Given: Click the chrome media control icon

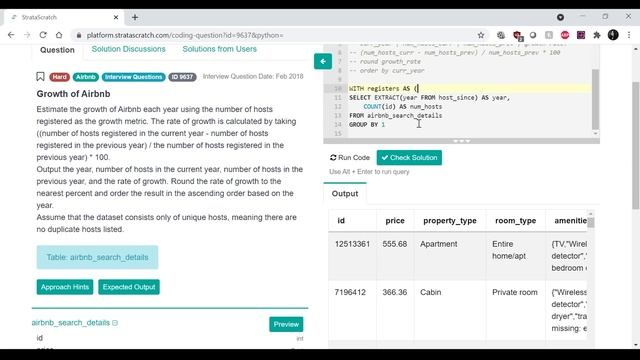Looking at the screenshot, I should 560,17.
